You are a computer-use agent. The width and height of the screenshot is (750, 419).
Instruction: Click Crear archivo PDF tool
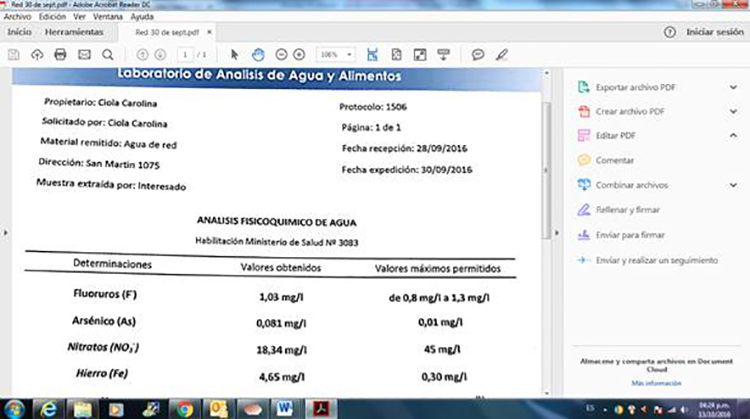click(630, 111)
